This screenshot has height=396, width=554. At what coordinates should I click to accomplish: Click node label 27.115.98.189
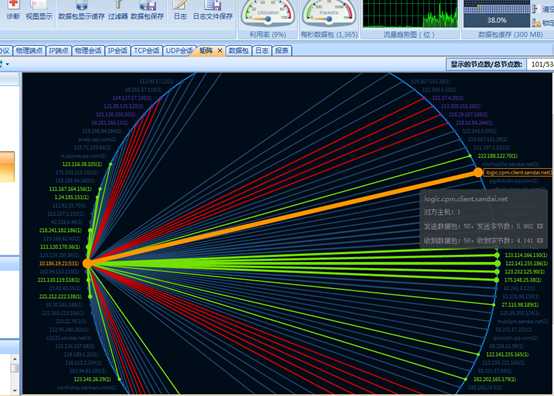[520, 305]
